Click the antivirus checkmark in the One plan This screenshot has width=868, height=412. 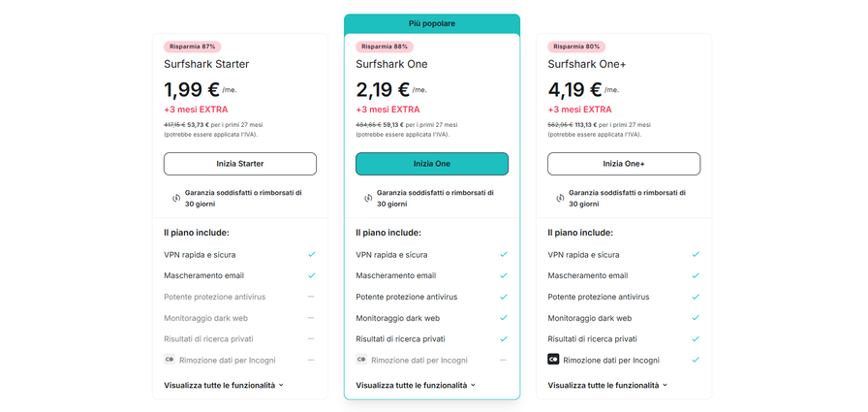pos(503,297)
